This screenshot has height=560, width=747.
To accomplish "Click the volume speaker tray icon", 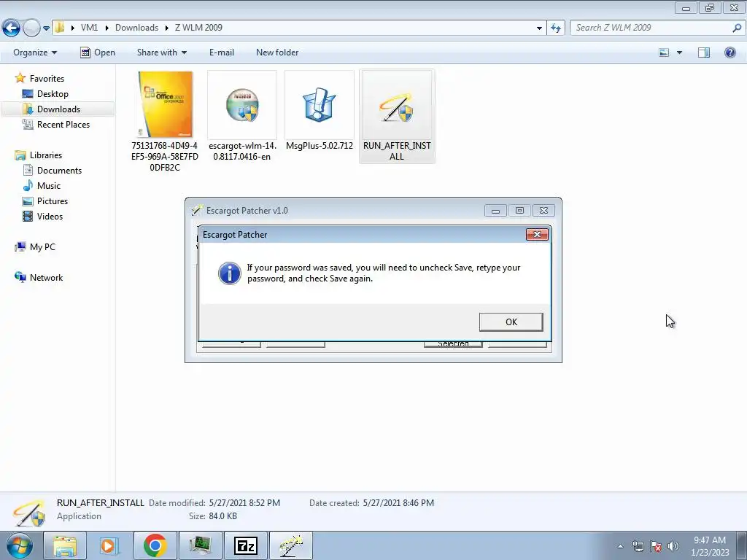I will 673,546.
